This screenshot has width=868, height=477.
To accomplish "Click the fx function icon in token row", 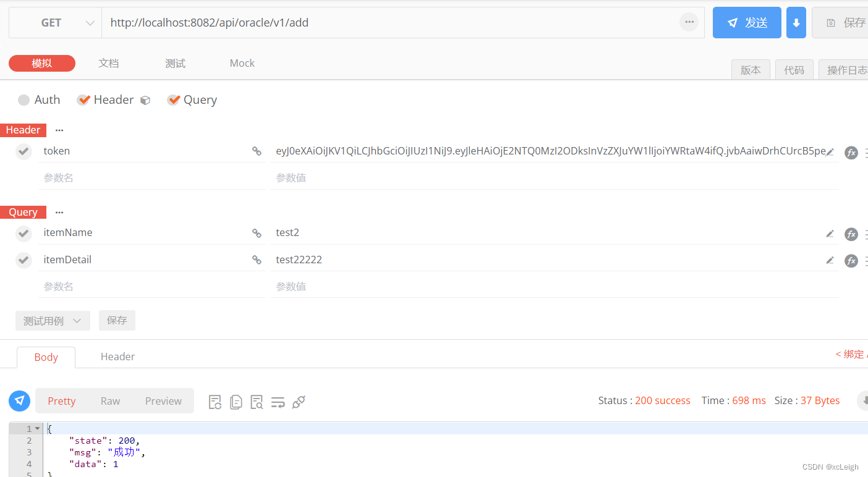I will pos(851,152).
